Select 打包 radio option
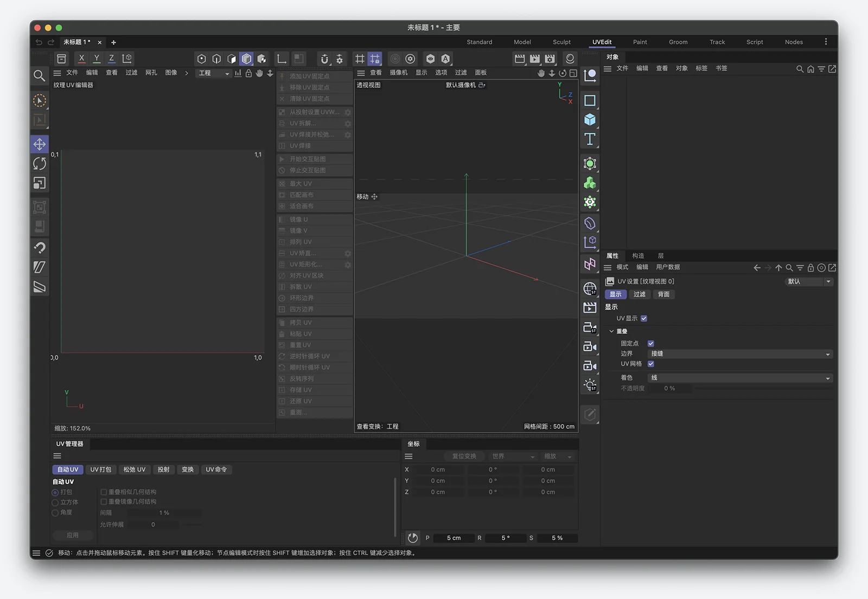This screenshot has height=599, width=868. [x=55, y=493]
